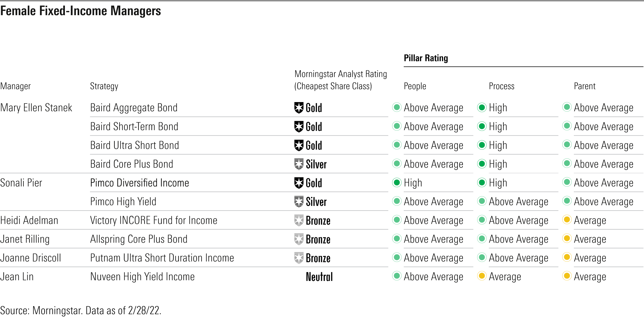Click the yellow Parent dot in Heidi Adelman's row
The width and height of the screenshot is (644, 325).
567,220
